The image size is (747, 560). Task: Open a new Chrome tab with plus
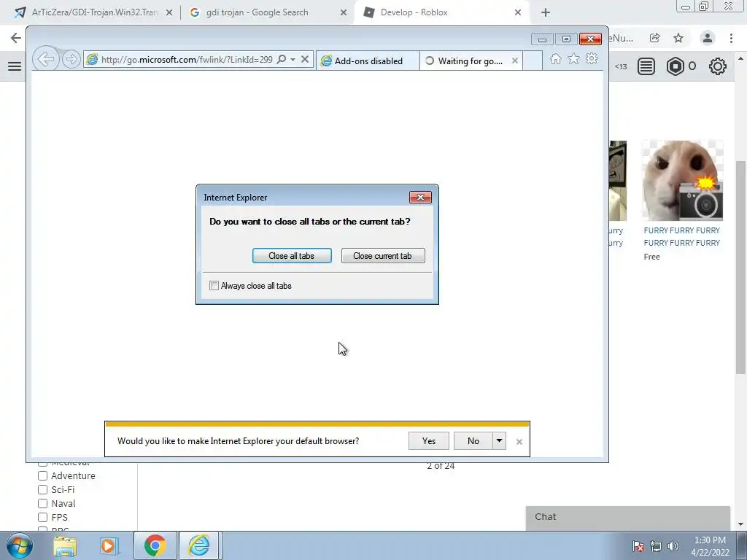tap(546, 12)
